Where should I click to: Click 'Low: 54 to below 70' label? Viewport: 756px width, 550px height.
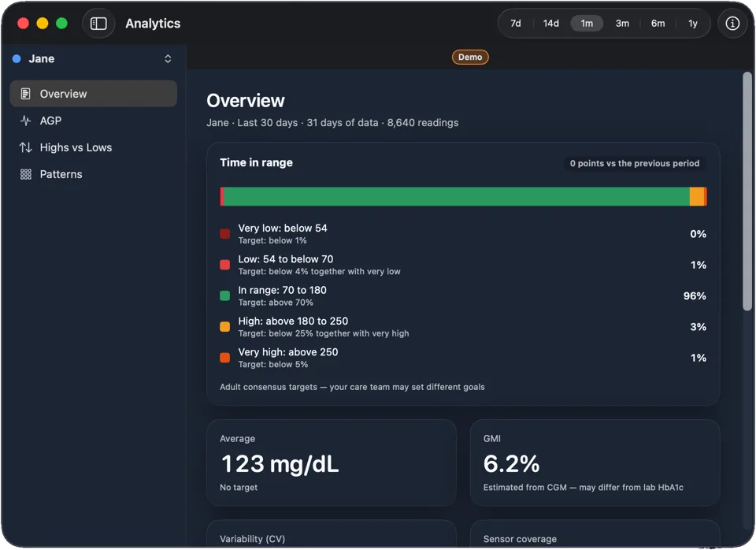pyautogui.click(x=285, y=259)
